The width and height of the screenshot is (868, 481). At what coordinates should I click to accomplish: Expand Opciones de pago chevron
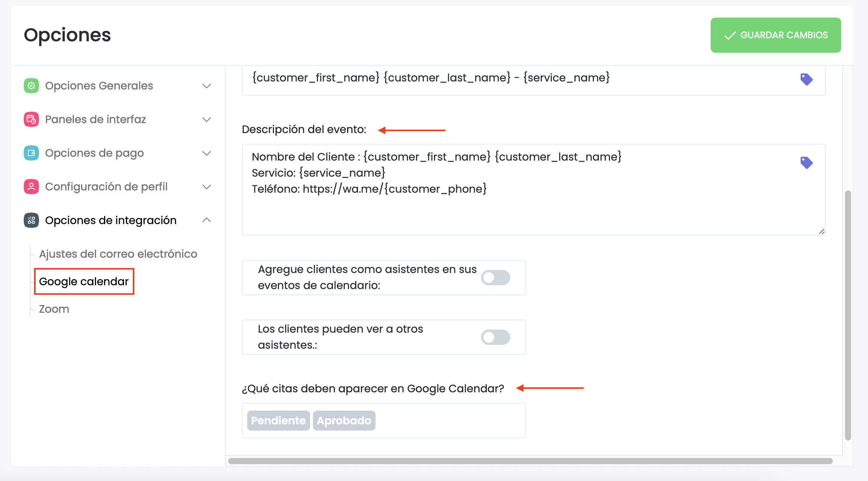tap(207, 153)
